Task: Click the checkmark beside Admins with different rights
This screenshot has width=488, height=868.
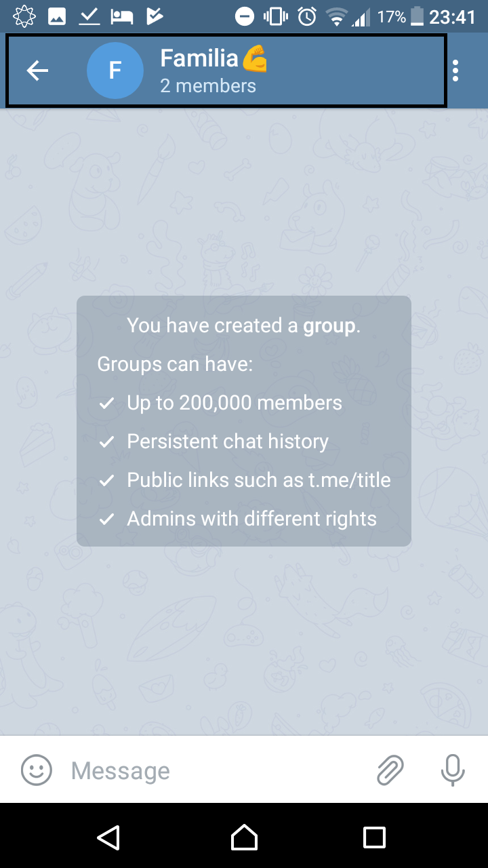Action: (106, 519)
